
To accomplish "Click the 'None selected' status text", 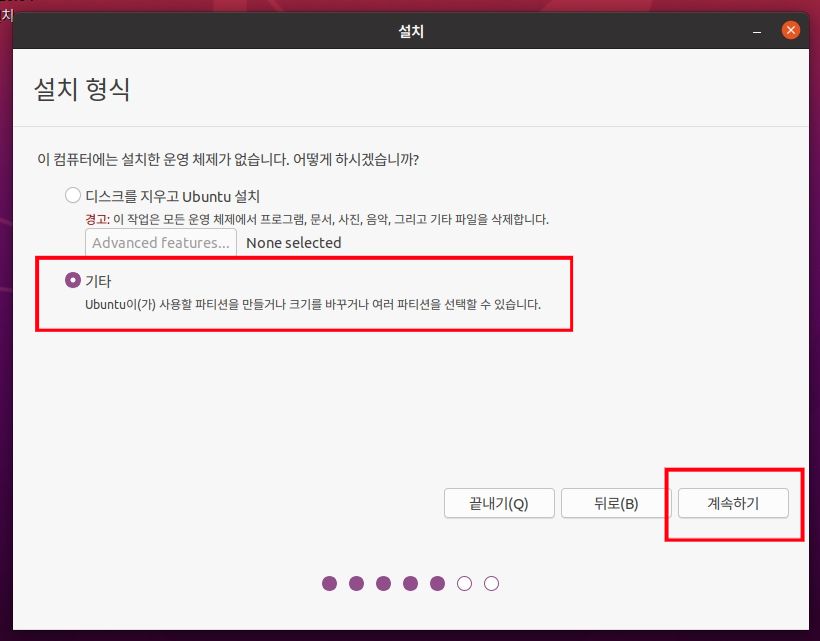I will pyautogui.click(x=293, y=243).
